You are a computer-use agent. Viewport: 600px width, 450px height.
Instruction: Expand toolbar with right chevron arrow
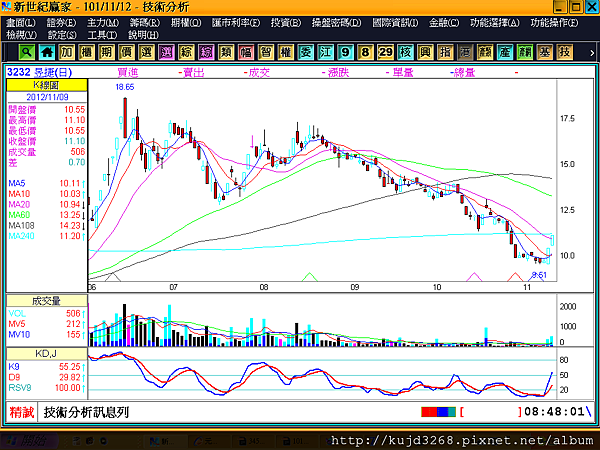(x=592, y=53)
